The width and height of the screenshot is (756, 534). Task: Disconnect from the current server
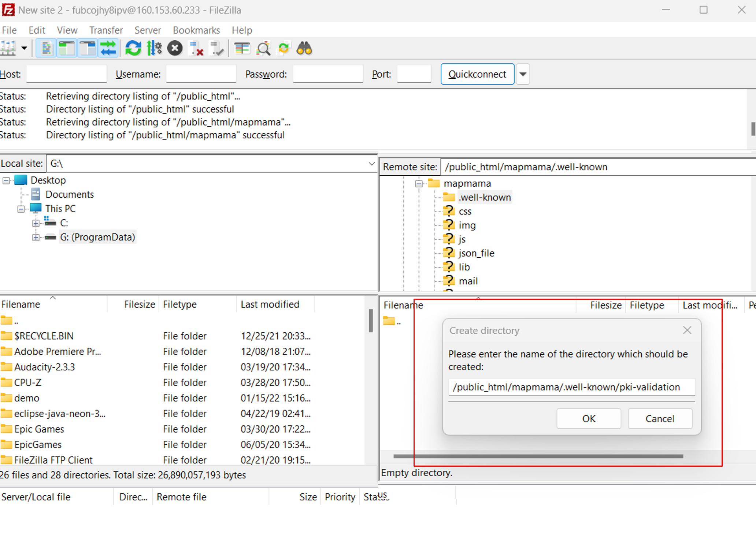196,48
